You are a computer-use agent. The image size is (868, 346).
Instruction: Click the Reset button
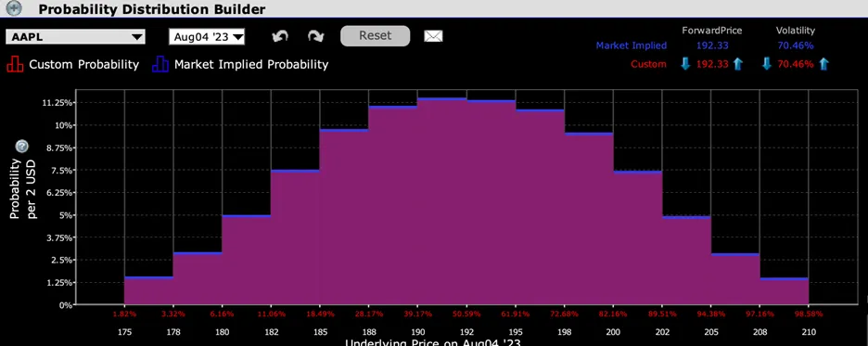(x=375, y=36)
